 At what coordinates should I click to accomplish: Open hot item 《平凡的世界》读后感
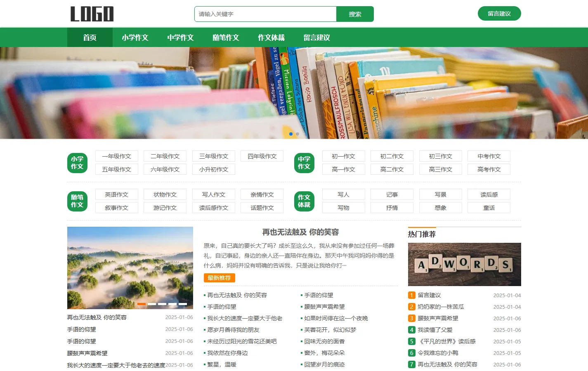click(x=446, y=341)
